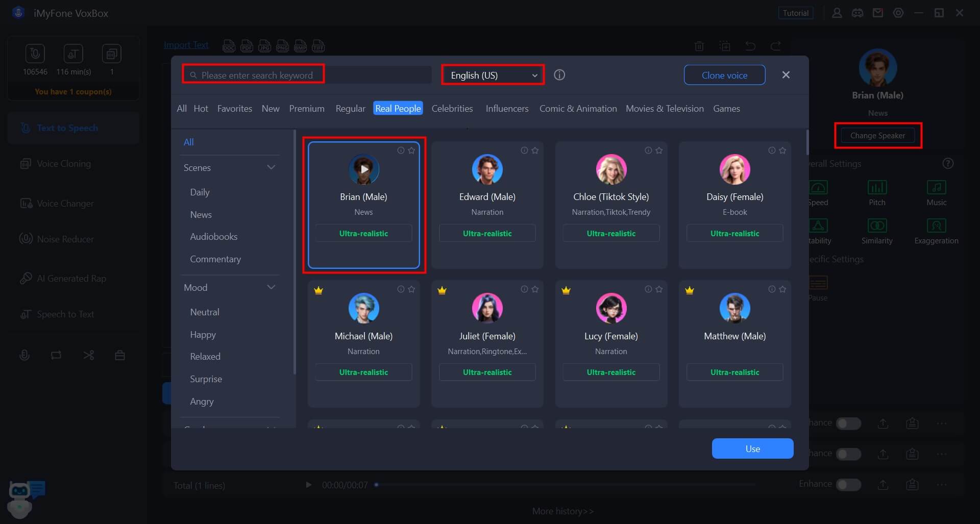The image size is (980, 524).
Task: Click the Use button
Action: [752, 448]
